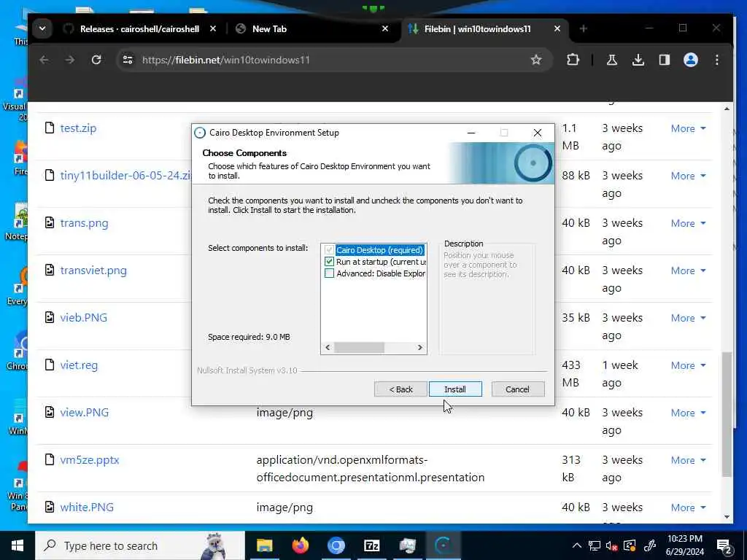Open the Downloads icon in toolbar

(638, 60)
